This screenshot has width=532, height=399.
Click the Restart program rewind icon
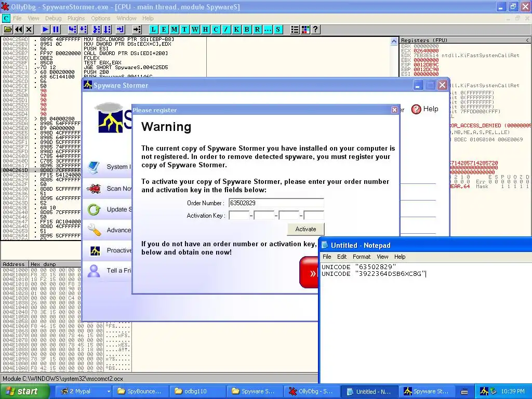19,30
